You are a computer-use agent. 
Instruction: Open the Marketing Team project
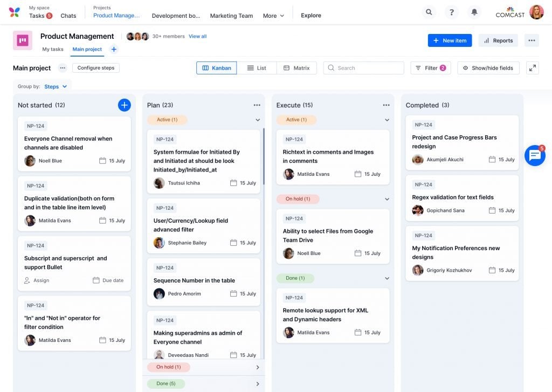coord(231,16)
